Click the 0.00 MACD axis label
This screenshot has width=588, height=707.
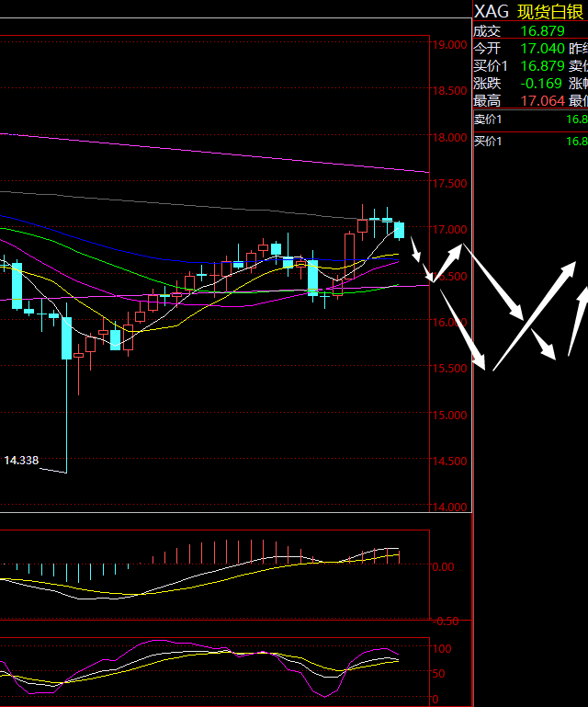[x=444, y=566]
